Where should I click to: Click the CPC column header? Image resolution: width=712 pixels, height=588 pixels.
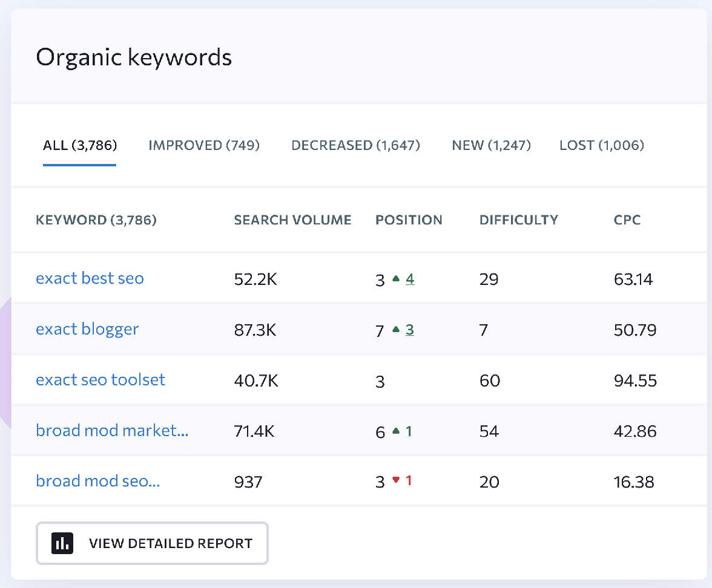[x=627, y=220]
